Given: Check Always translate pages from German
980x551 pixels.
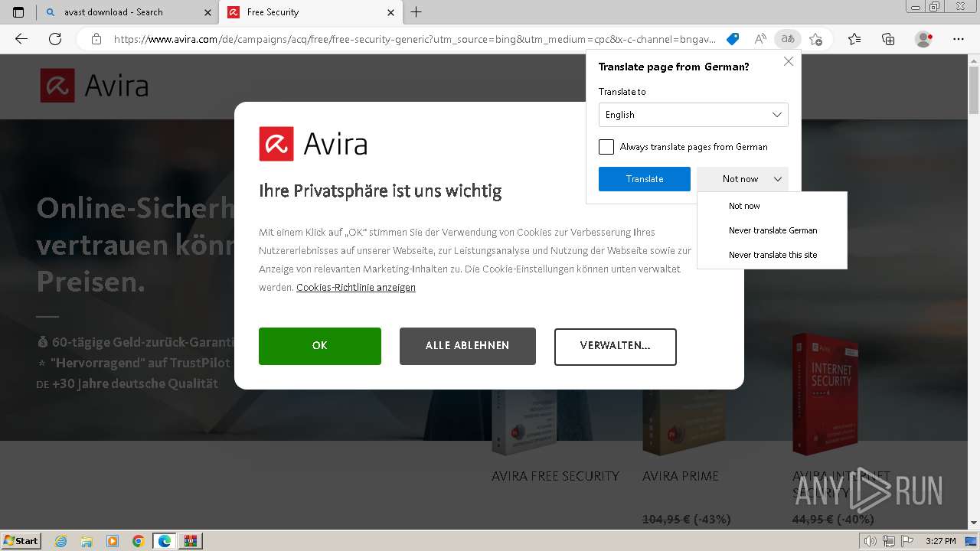Looking at the screenshot, I should (606, 147).
